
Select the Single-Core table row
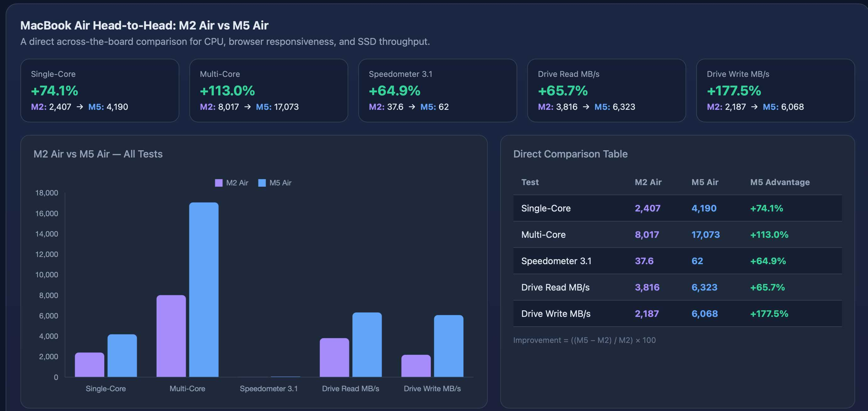(677, 208)
